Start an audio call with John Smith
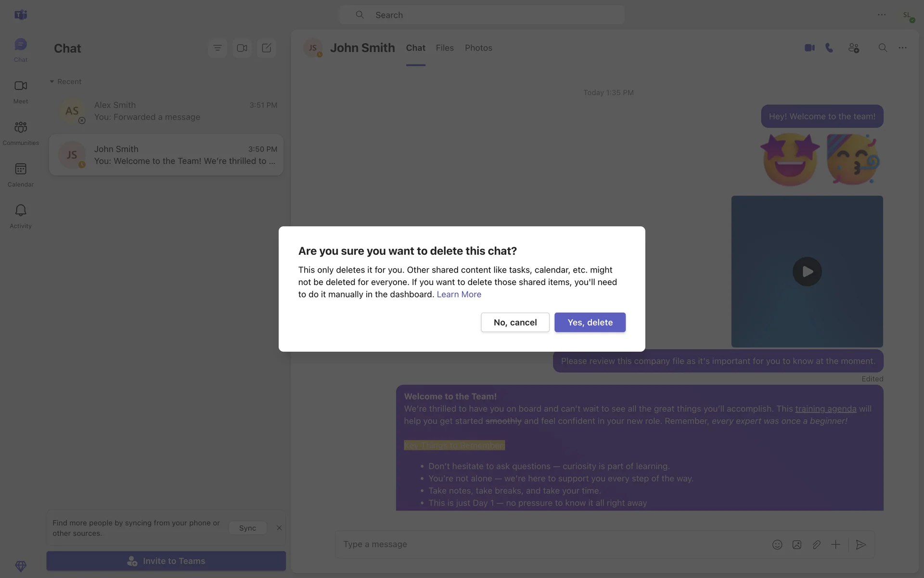This screenshot has width=924, height=578. click(x=829, y=48)
